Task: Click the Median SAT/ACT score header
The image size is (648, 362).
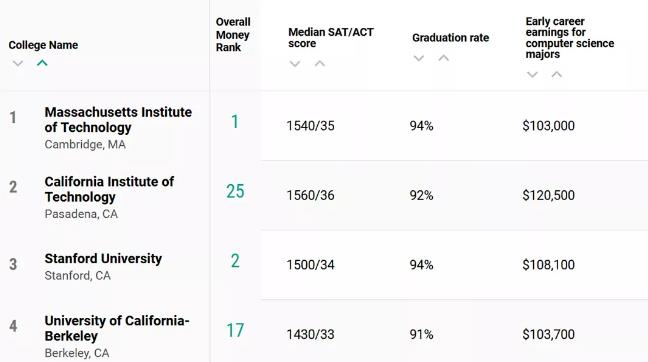Action: (331, 38)
